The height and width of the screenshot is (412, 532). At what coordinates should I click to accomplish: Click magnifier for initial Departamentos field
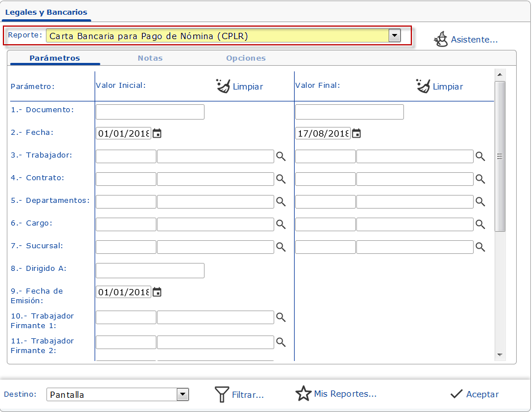tap(280, 202)
